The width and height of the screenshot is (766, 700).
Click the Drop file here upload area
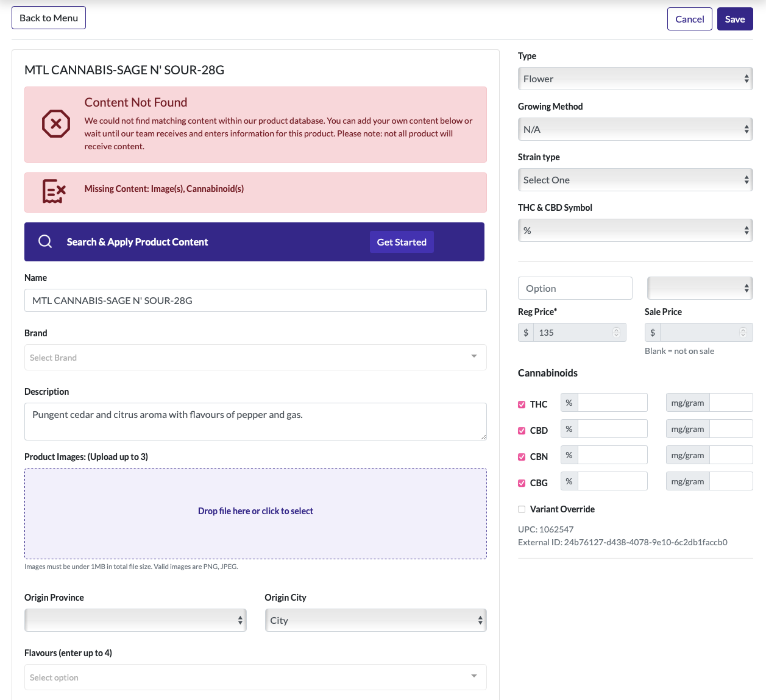point(255,514)
